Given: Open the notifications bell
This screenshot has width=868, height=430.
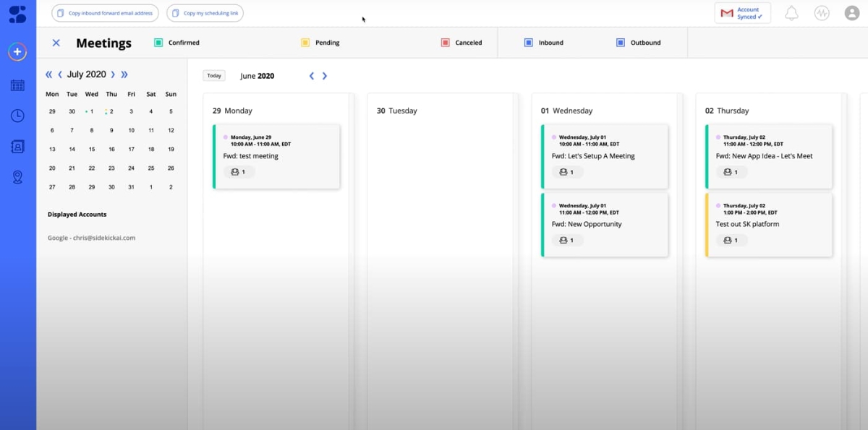Looking at the screenshot, I should 791,13.
